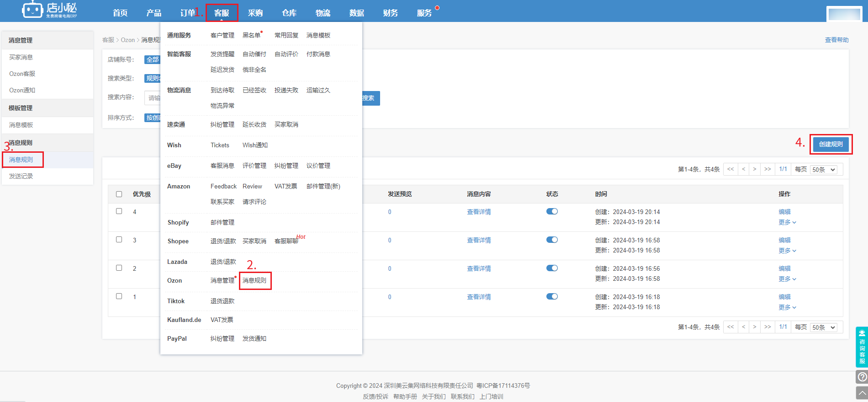The image size is (868, 402).
Task: Click the Ozon breadcrumb link
Action: pos(127,40)
